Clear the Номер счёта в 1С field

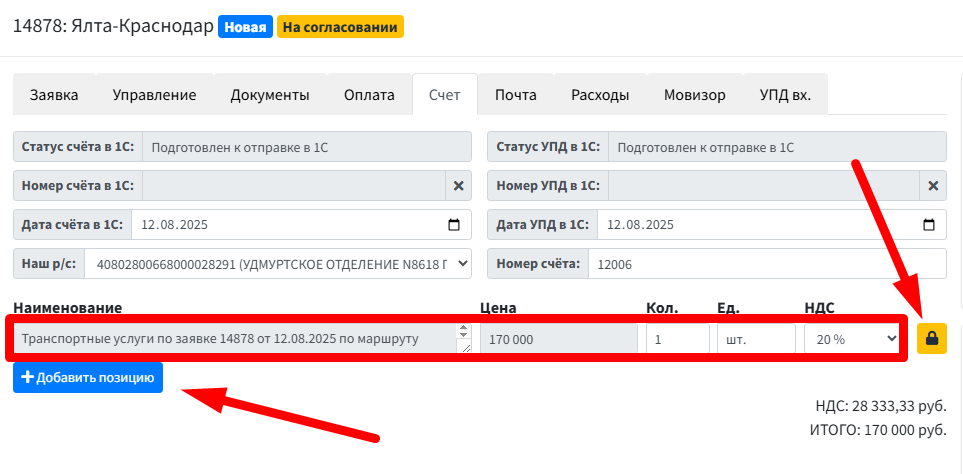click(x=458, y=185)
